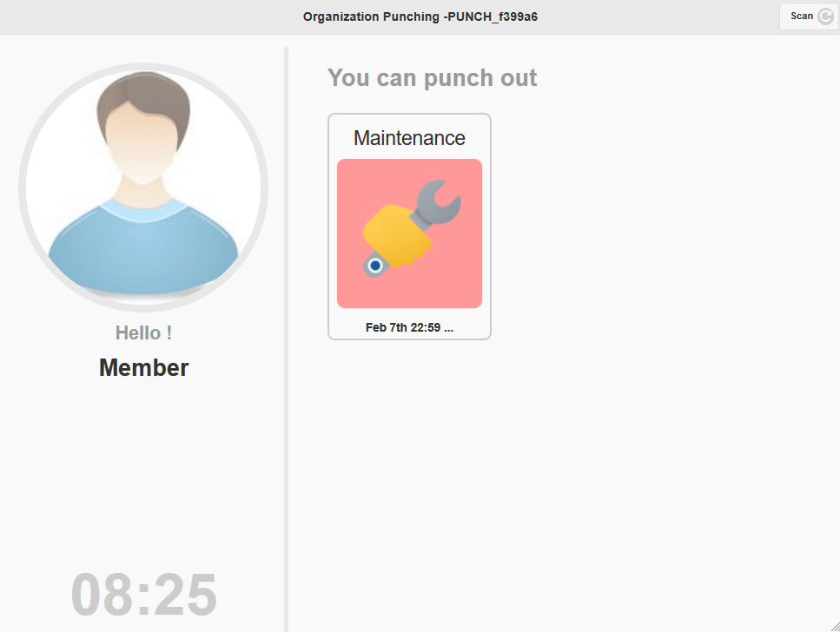Click the gray ring around the profile picture

(x=23, y=188)
